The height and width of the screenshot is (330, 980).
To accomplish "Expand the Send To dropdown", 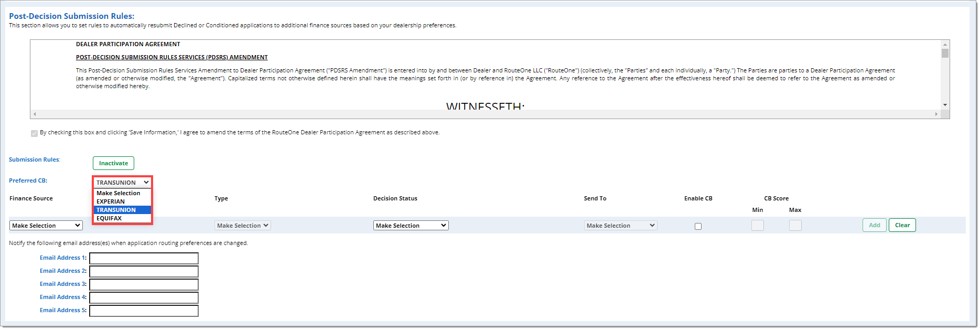I will pos(621,226).
